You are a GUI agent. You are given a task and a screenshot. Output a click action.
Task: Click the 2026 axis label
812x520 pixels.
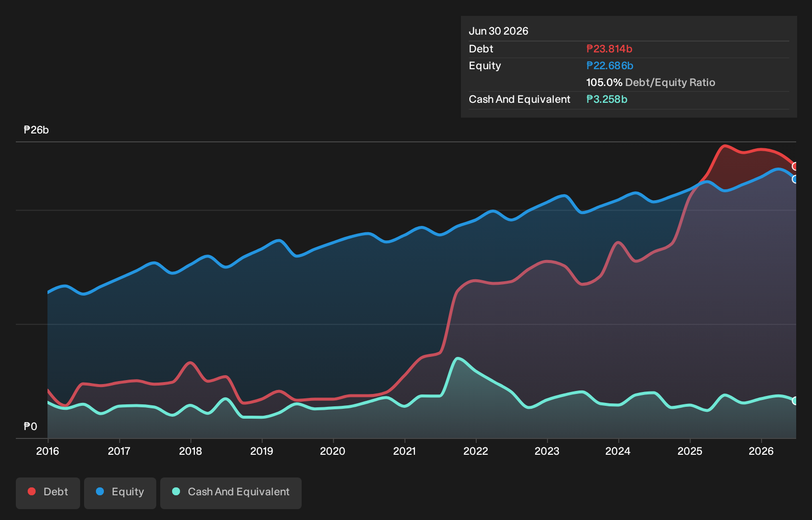(x=761, y=451)
